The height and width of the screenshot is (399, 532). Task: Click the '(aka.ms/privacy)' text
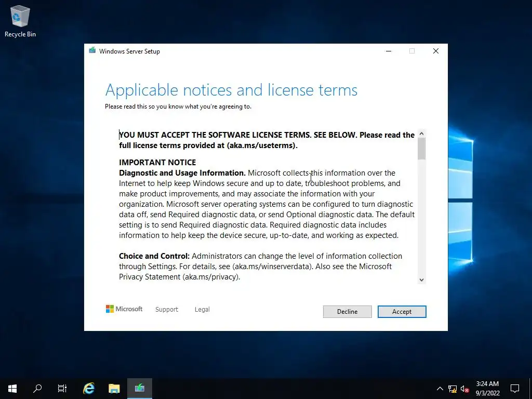(x=211, y=277)
